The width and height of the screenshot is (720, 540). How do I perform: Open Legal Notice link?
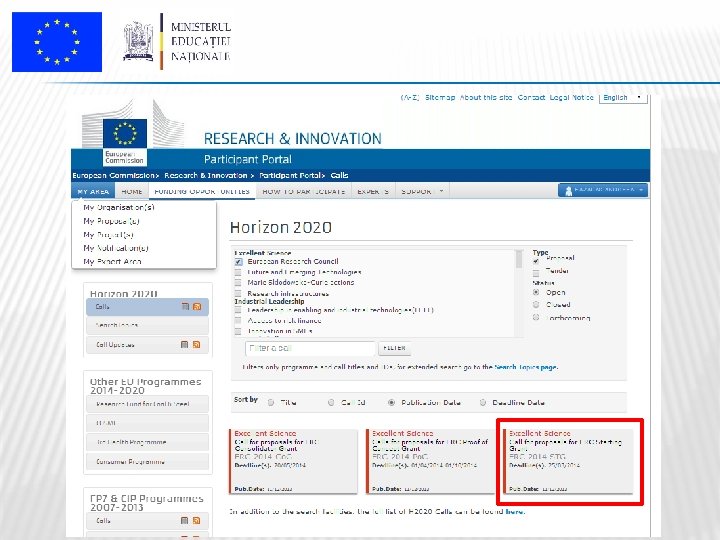572,97
